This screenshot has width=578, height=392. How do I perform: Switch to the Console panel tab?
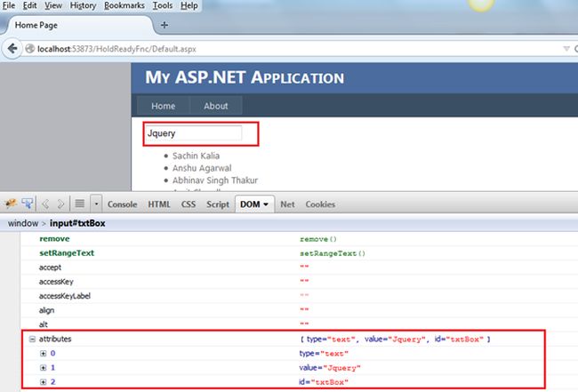[x=122, y=204]
